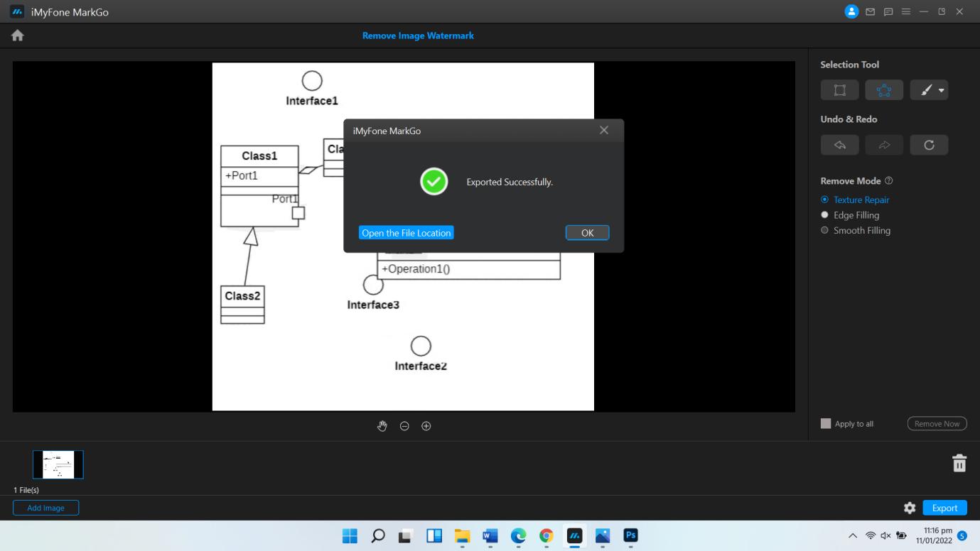Open the mail envelope icon in title bar
Image resolution: width=980 pixels, height=551 pixels.
click(x=871, y=12)
